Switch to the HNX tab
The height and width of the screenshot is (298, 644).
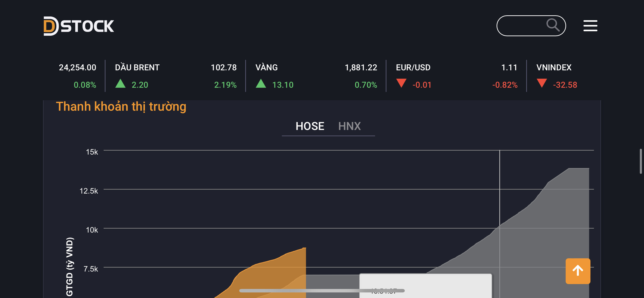click(349, 126)
